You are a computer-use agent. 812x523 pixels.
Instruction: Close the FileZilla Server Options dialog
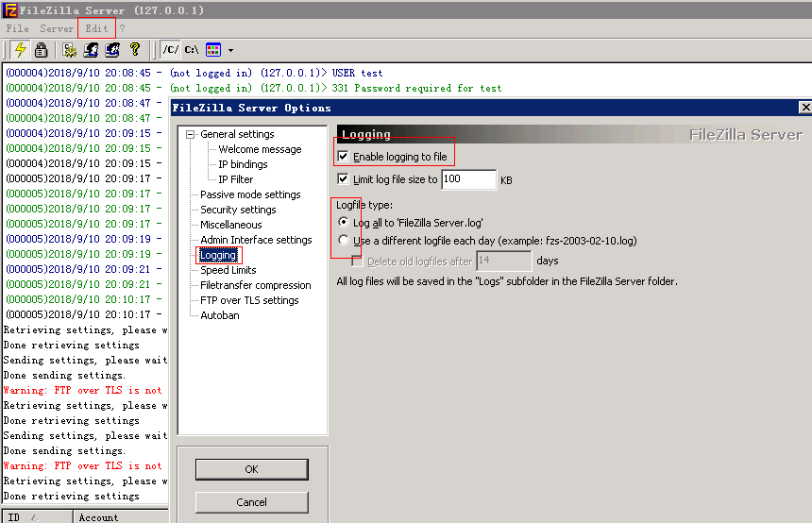click(x=805, y=108)
